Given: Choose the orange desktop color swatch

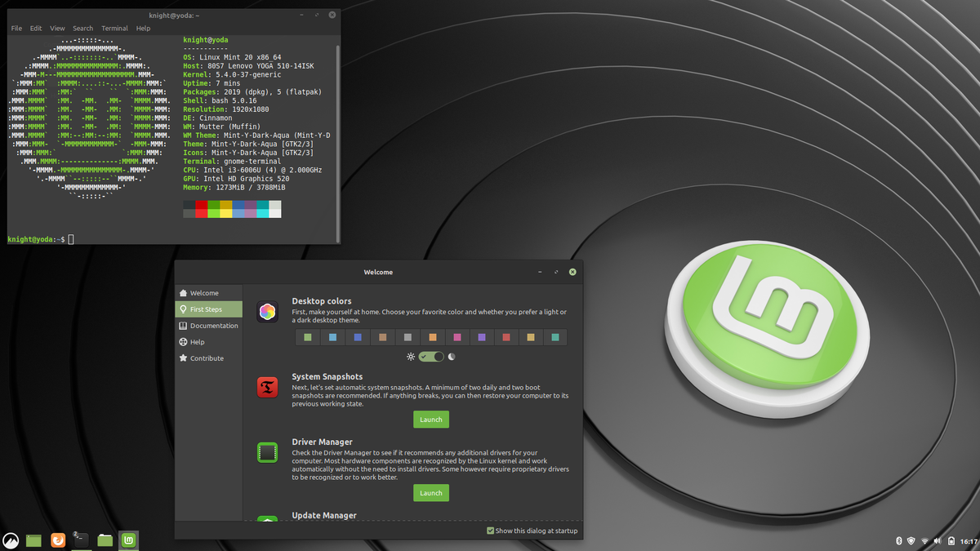Looking at the screenshot, I should 433,337.
